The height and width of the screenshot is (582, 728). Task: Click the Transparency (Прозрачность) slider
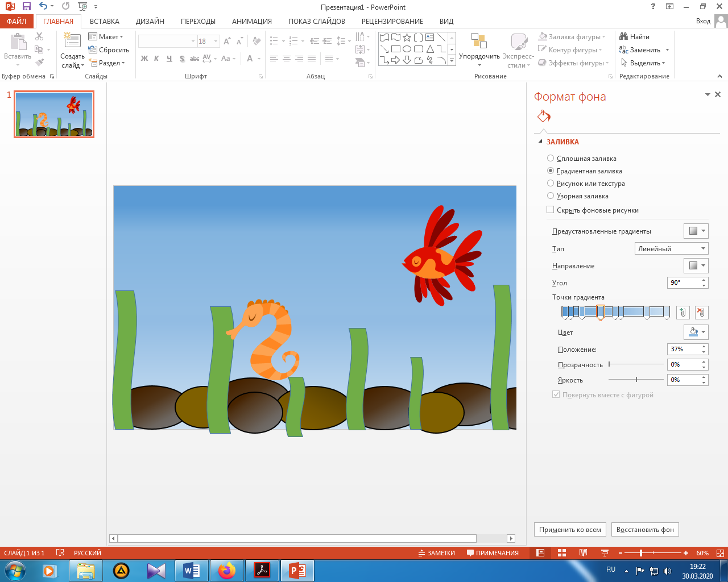point(636,364)
